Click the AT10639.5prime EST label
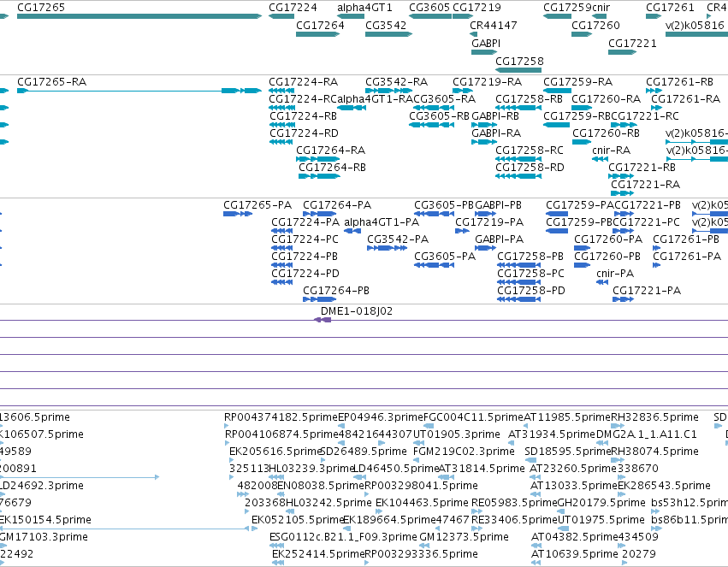This screenshot has height=567, width=728. (575, 553)
